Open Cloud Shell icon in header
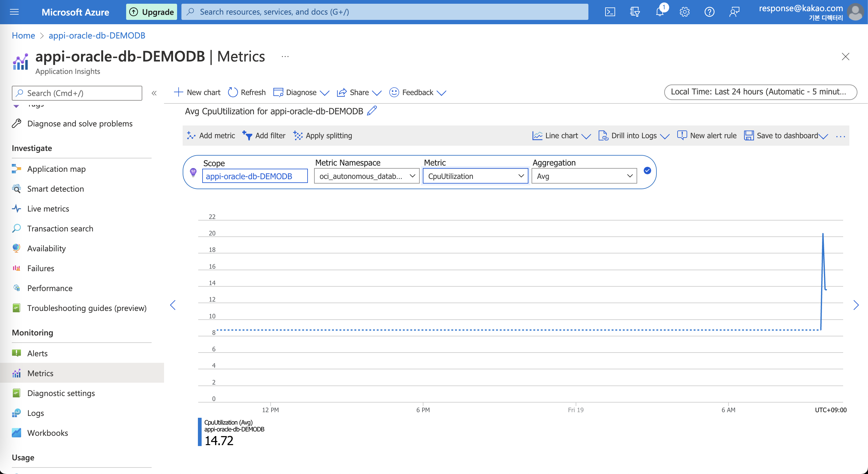The image size is (868, 474). [x=610, y=12]
